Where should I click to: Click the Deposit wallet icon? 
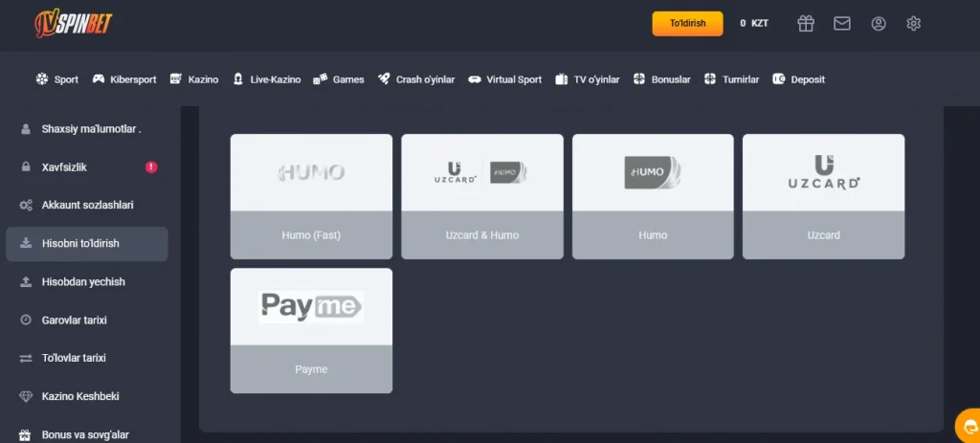(x=779, y=79)
